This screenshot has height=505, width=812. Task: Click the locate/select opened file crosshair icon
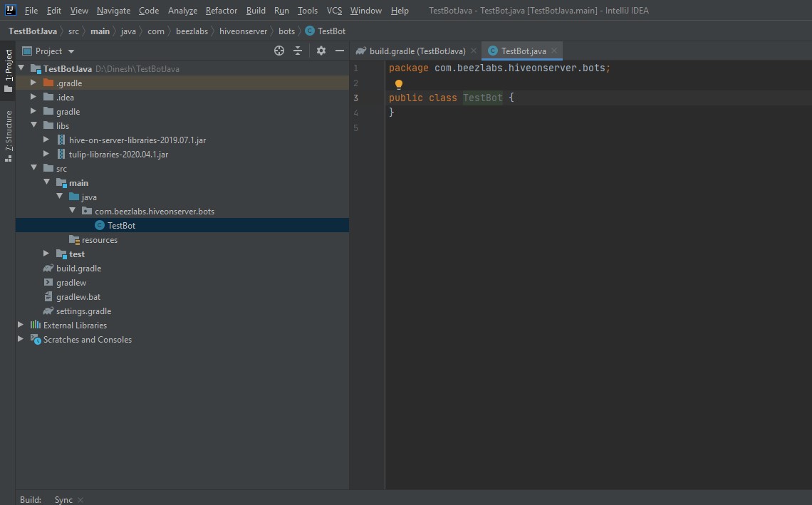(279, 51)
